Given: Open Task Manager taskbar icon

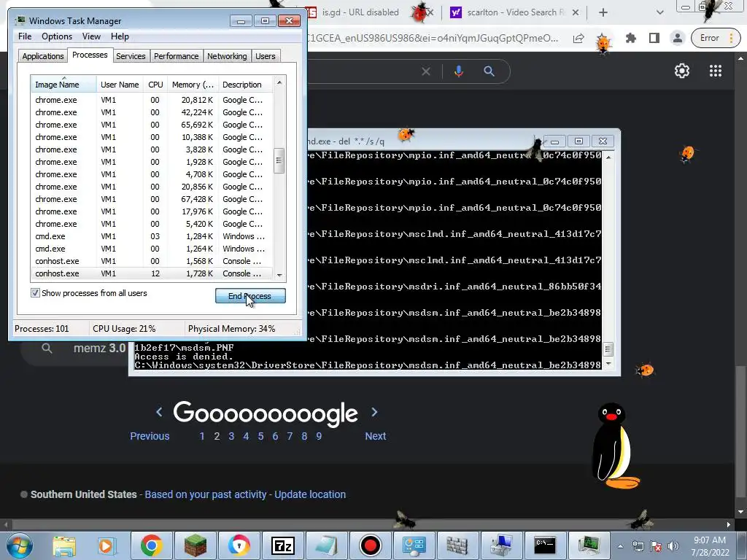Looking at the screenshot, I should pyautogui.click(x=589, y=545).
